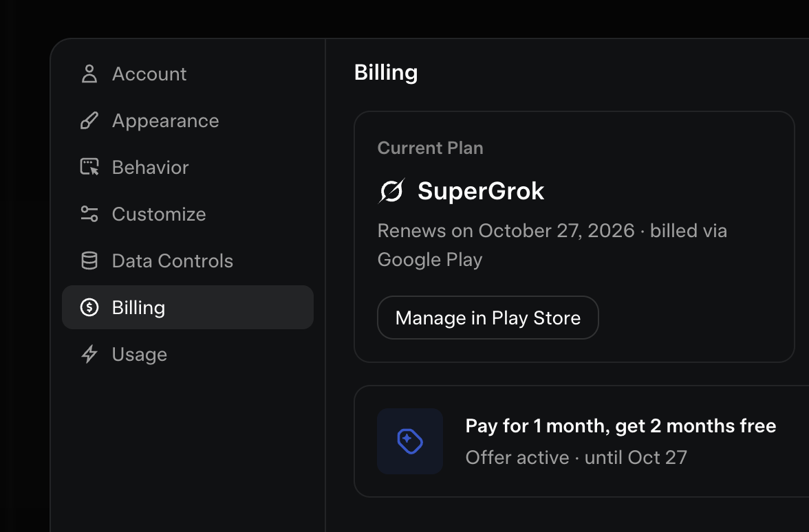Click 'Pay for 1 month, get 2 months free'

tap(621, 426)
